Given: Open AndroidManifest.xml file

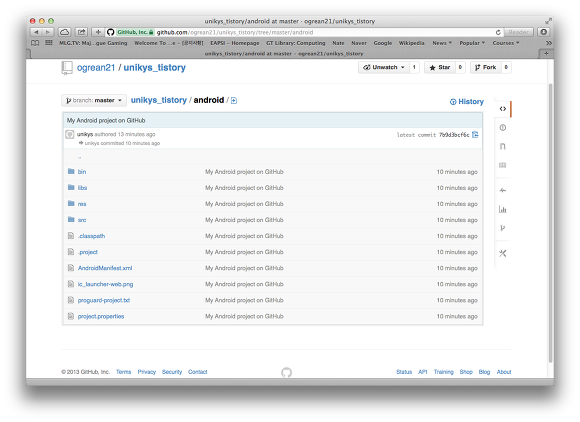Looking at the screenshot, I should point(105,268).
